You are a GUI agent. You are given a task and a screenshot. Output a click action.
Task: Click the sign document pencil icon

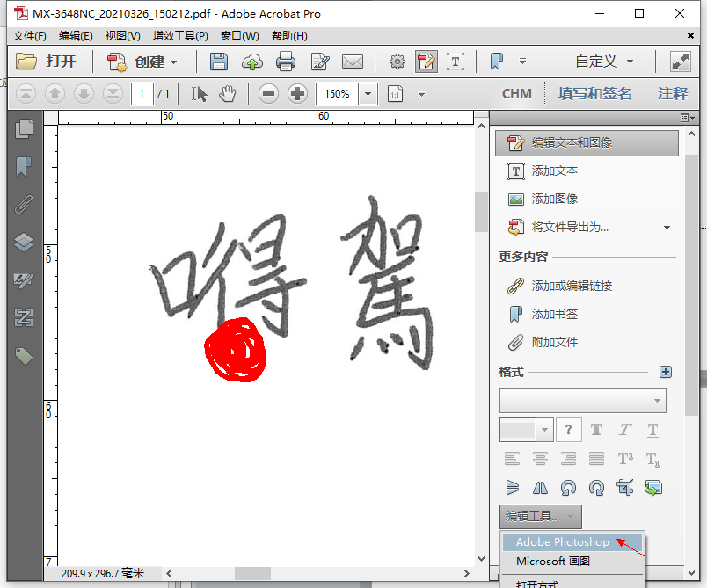tap(320, 62)
